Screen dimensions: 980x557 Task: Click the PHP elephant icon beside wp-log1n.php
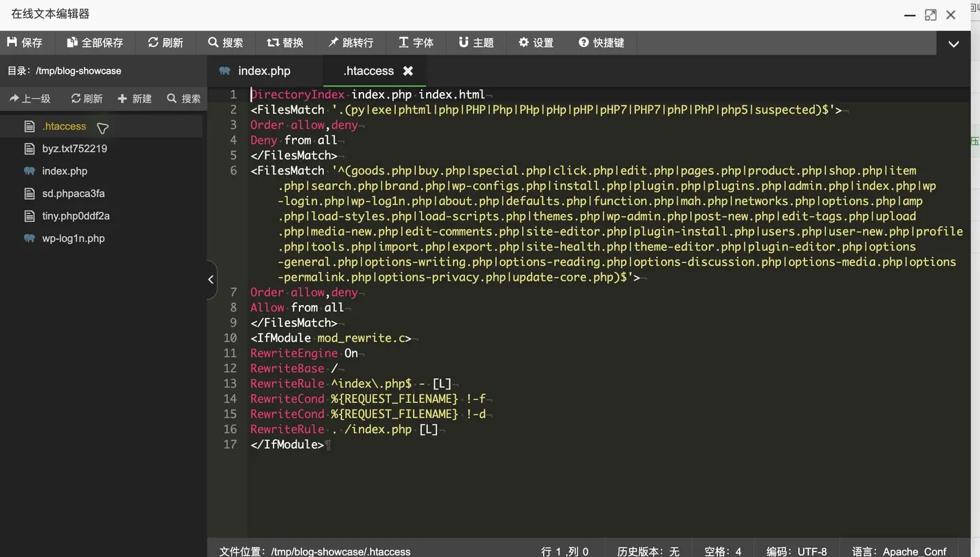(29, 238)
